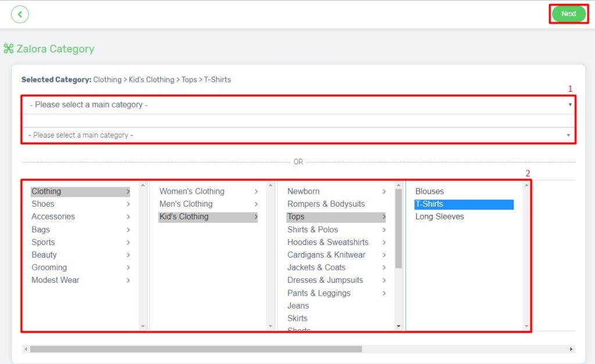The width and height of the screenshot is (595, 364).
Task: Click the right arrow of horizontal scrollbar
Action: [571, 349]
